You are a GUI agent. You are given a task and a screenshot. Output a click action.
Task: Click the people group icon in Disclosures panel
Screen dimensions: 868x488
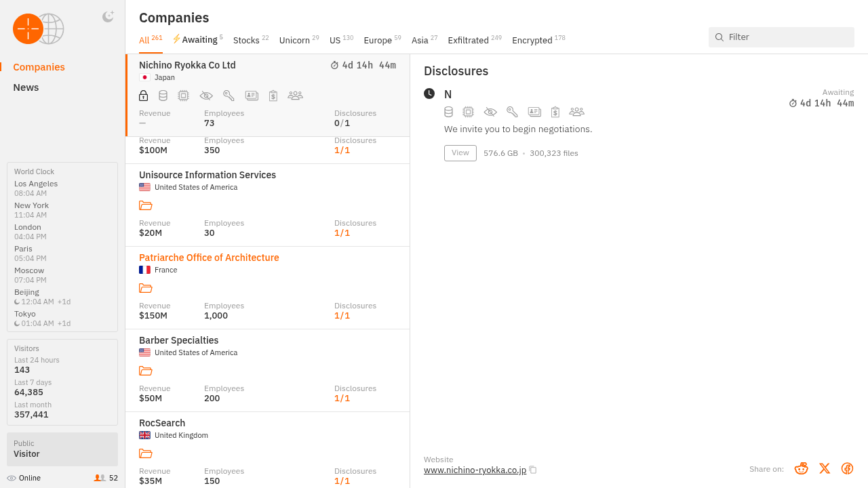pyautogui.click(x=576, y=112)
